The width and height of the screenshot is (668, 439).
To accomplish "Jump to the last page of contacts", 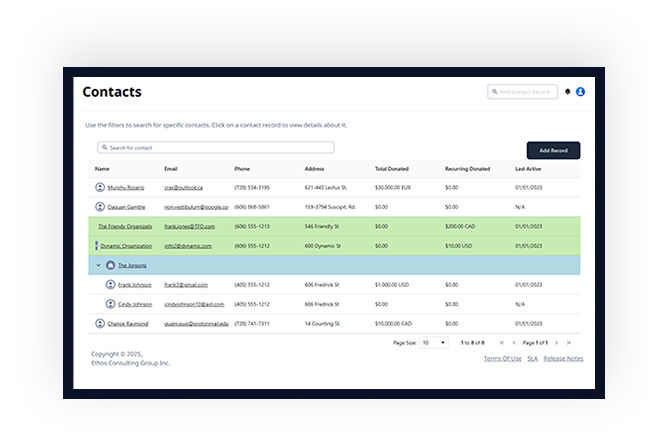I will tap(570, 343).
